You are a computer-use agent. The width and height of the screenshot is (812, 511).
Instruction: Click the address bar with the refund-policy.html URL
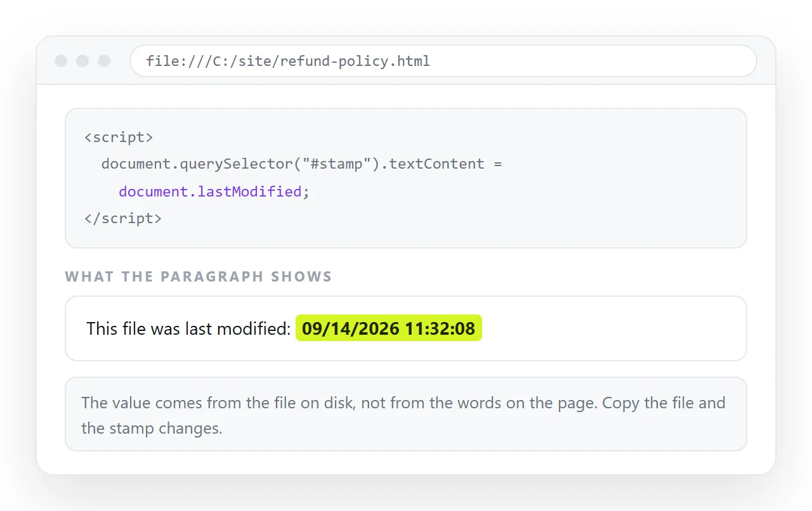pyautogui.click(x=443, y=61)
